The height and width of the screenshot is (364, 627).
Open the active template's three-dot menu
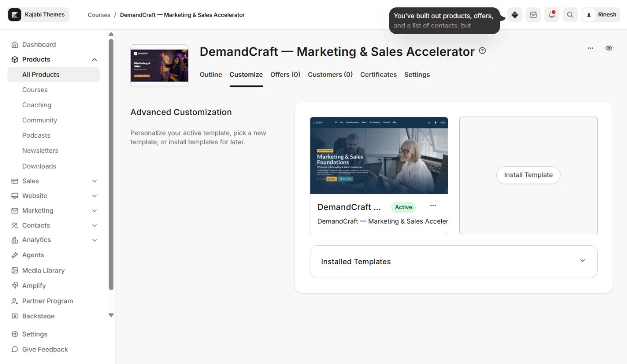point(433,206)
